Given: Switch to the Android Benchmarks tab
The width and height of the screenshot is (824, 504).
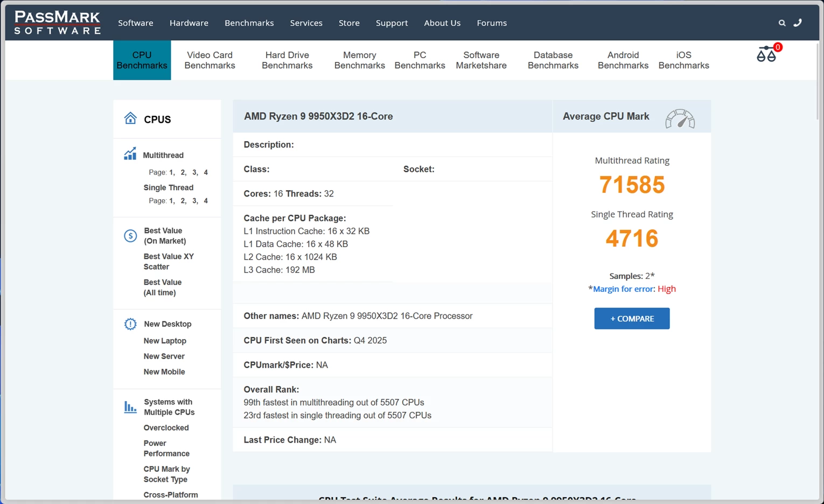Looking at the screenshot, I should point(623,60).
